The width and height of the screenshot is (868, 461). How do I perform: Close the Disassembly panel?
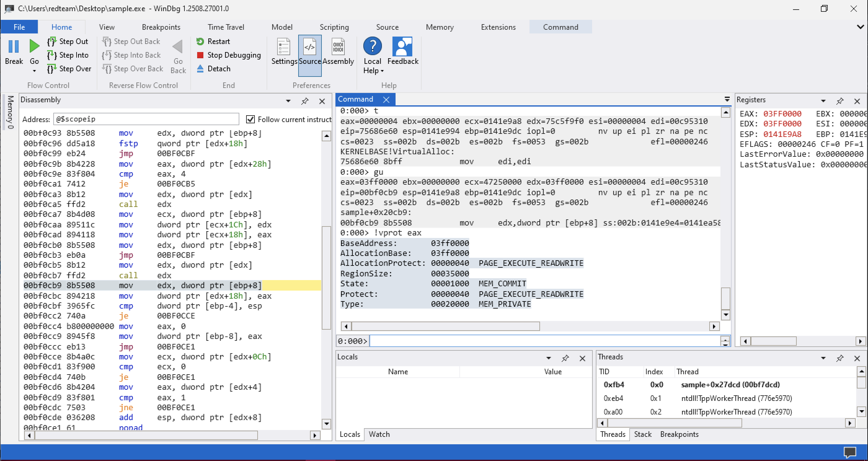[322, 101]
